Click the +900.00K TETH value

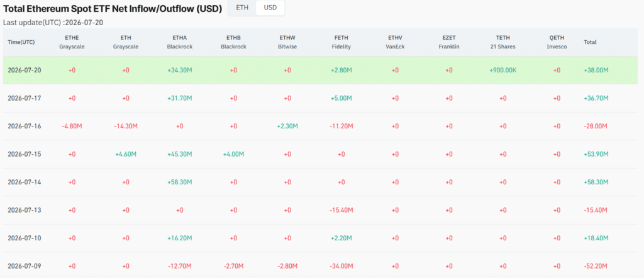tap(502, 70)
